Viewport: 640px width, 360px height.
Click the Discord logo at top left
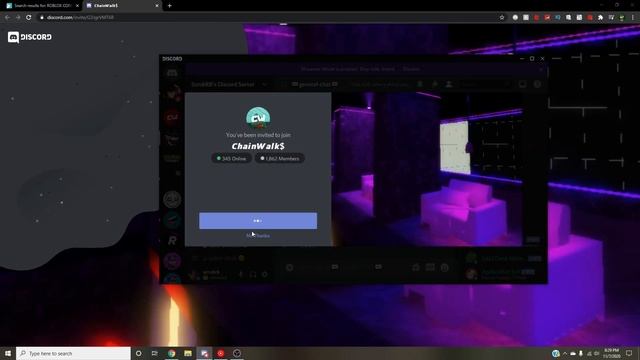pos(30,37)
